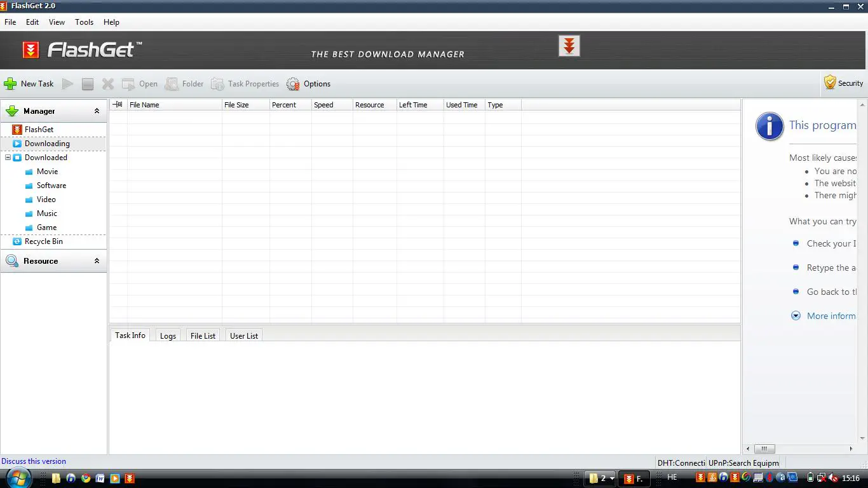This screenshot has height=488, width=868.
Task: Collapse the Manager panel
Action: tap(97, 111)
